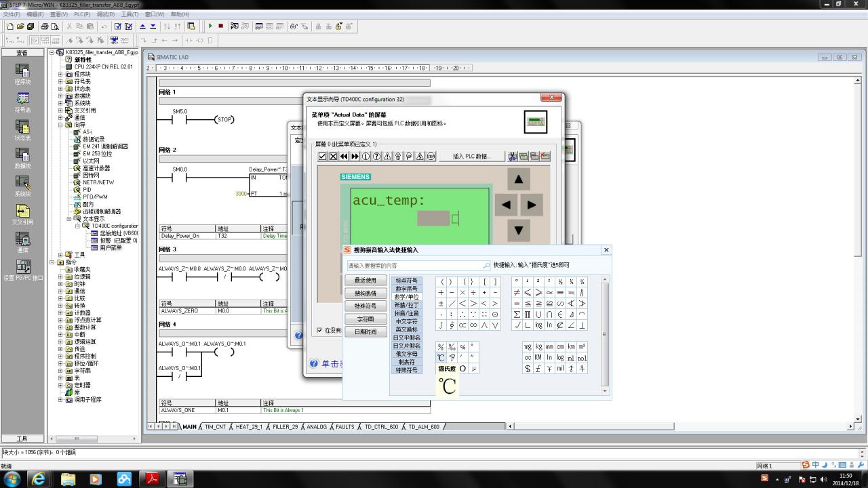Expand the 工具 tree node

[x=60, y=255]
